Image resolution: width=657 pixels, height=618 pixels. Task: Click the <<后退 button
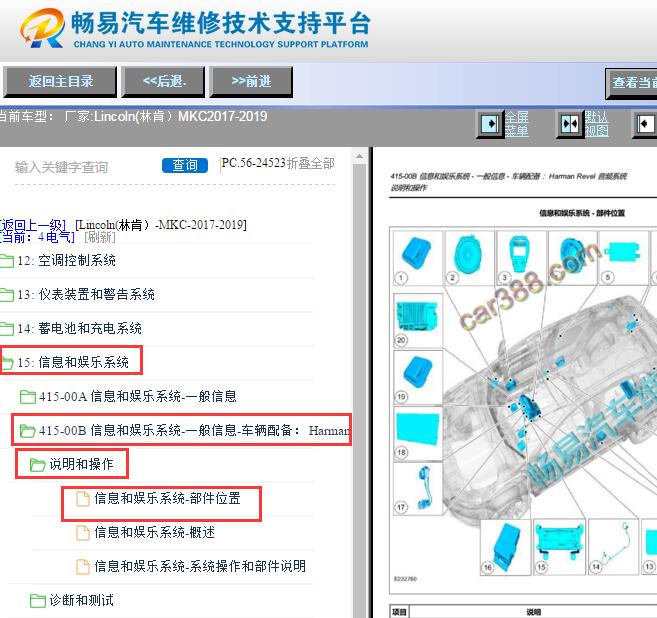[163, 81]
